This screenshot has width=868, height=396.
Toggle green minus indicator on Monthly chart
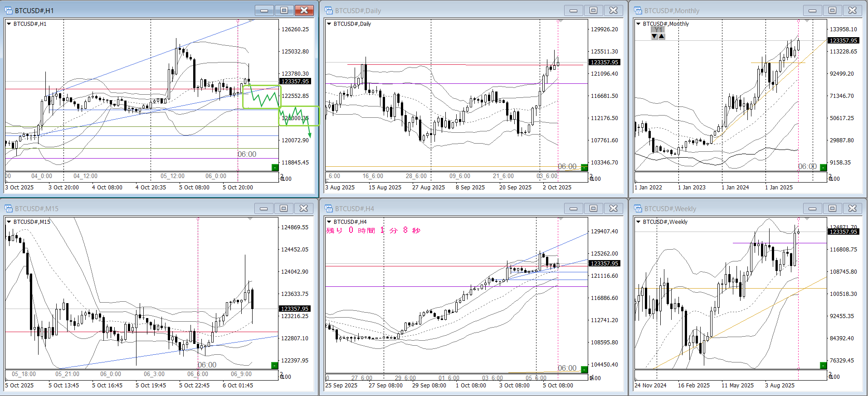pyautogui.click(x=823, y=168)
